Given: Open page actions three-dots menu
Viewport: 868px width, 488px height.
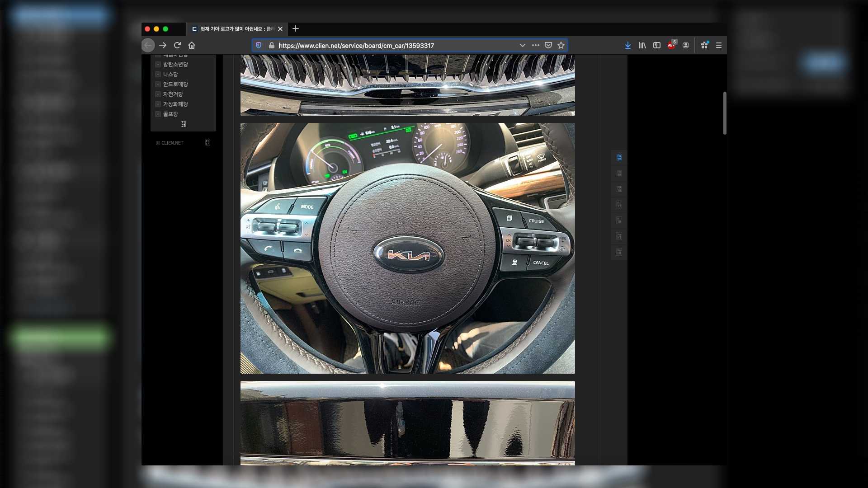Looking at the screenshot, I should 536,45.
